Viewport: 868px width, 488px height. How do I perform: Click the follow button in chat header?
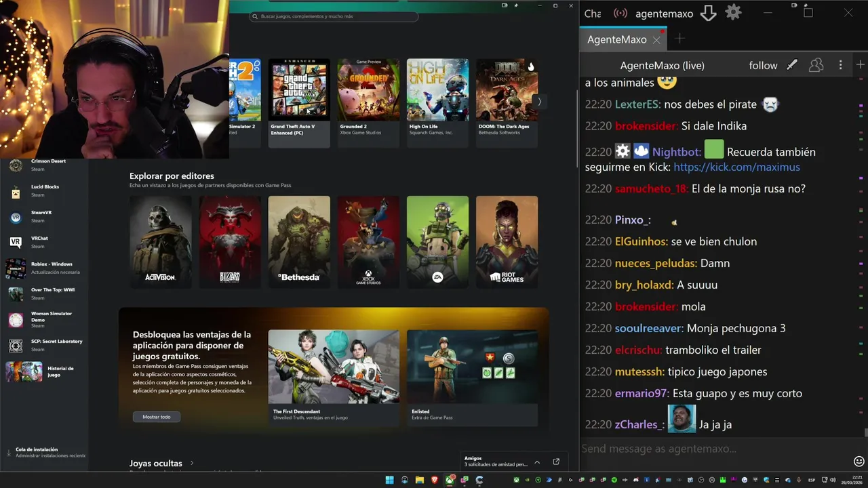click(x=763, y=65)
